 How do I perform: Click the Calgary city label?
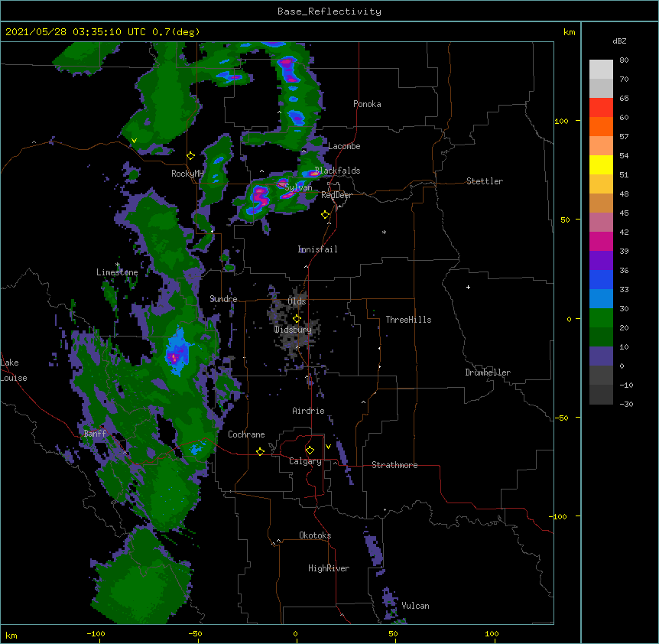(305, 461)
